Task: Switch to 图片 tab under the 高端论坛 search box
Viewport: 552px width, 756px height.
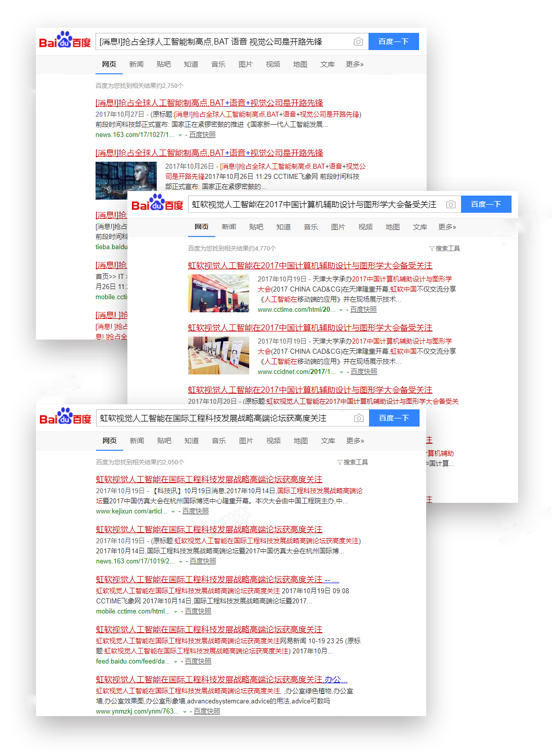Action: pos(246,441)
